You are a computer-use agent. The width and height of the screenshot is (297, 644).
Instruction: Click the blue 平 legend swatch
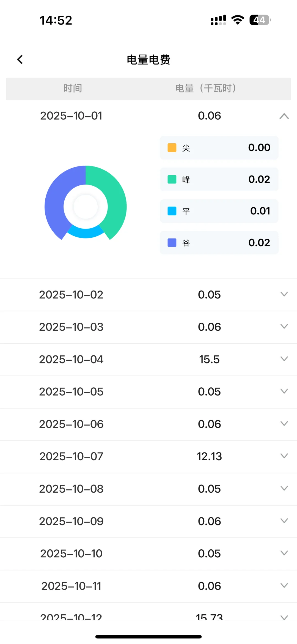click(172, 211)
